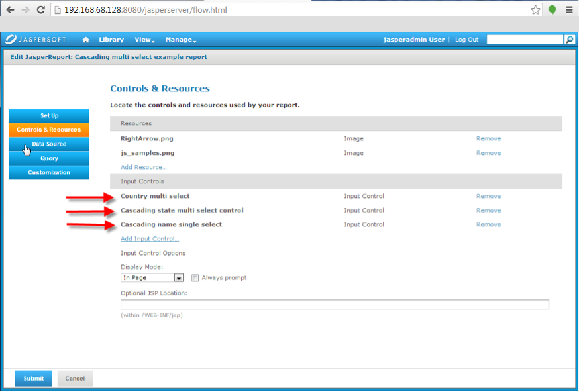Open the js_samples.png resource
The width and height of the screenshot is (579, 392).
point(147,153)
